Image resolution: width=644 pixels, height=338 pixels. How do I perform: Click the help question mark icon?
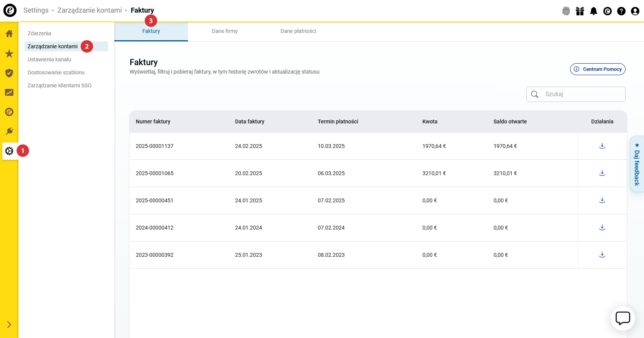click(x=621, y=11)
